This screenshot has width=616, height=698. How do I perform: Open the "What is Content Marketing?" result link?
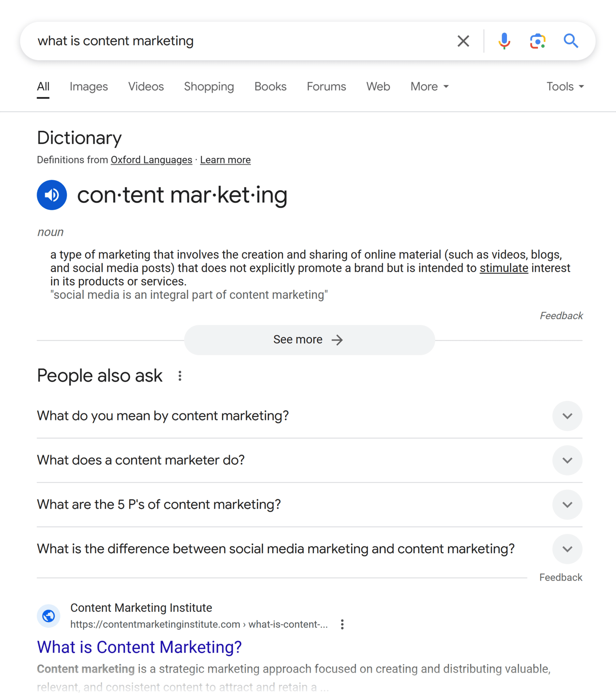click(x=139, y=647)
